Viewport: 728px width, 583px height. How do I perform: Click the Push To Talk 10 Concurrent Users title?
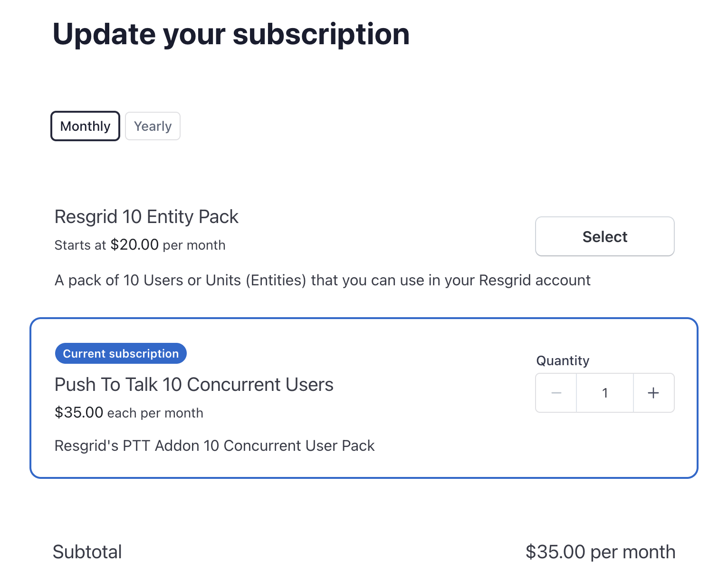[x=194, y=384]
